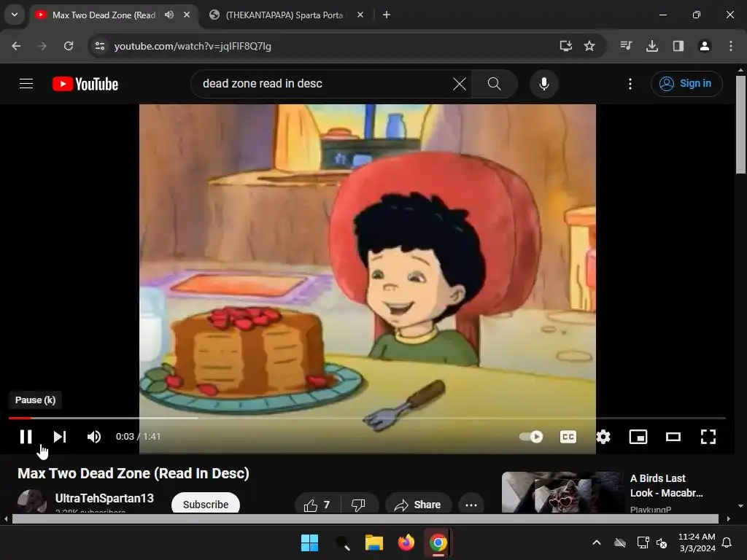The height and width of the screenshot is (560, 747).
Task: Go back to the previous page
Action: point(16,46)
